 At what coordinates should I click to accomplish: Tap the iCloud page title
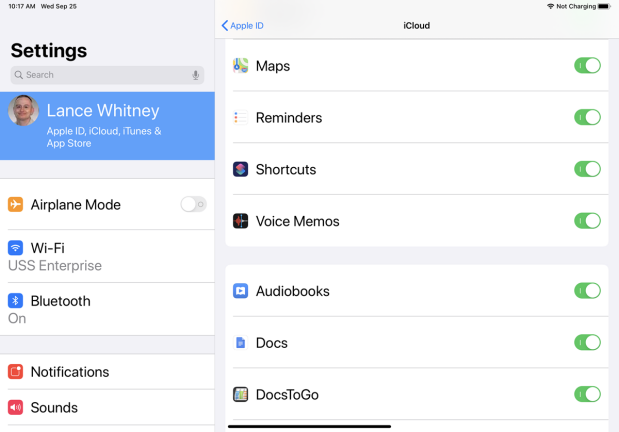tap(416, 26)
